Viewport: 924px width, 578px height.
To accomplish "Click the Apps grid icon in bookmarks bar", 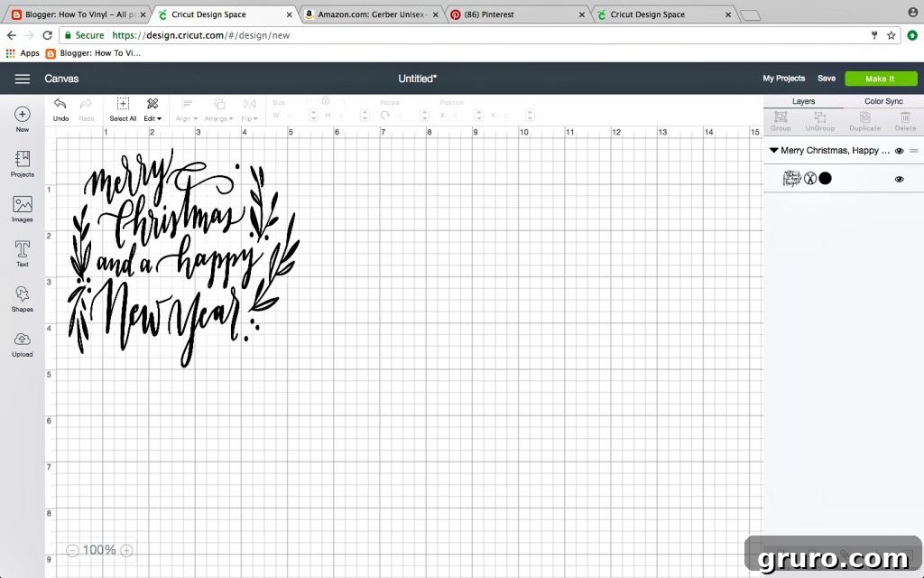I will click(x=10, y=53).
